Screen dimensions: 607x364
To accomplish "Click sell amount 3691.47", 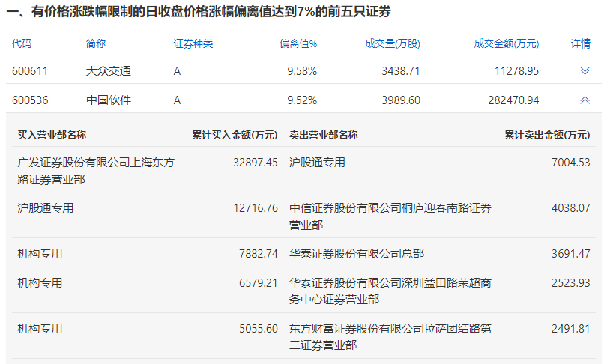I will pyautogui.click(x=570, y=254).
